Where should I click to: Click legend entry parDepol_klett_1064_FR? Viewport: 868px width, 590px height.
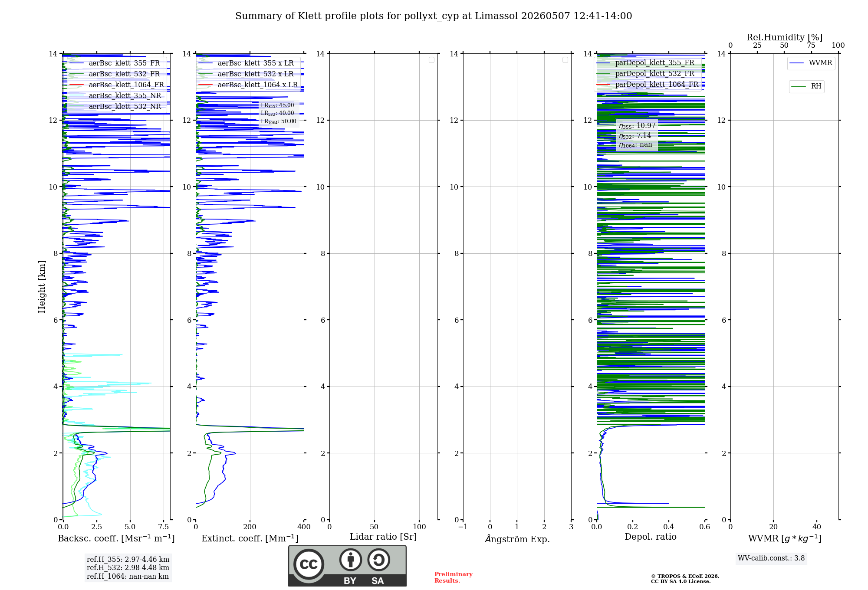pyautogui.click(x=648, y=84)
